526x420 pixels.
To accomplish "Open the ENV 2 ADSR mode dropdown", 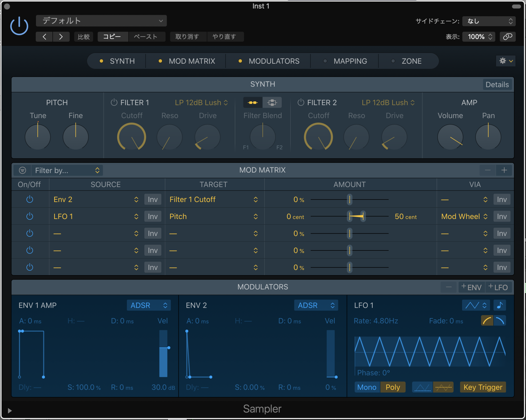I will tap(316, 305).
